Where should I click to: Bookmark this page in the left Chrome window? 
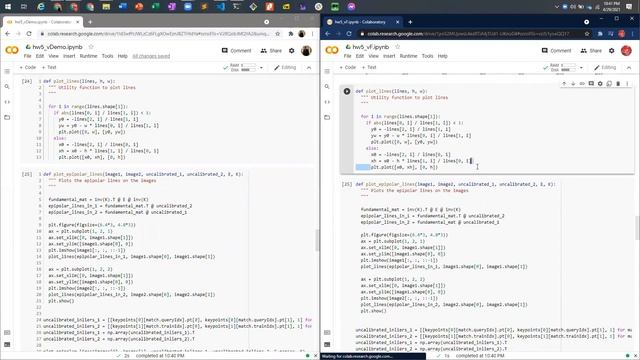(278, 34)
